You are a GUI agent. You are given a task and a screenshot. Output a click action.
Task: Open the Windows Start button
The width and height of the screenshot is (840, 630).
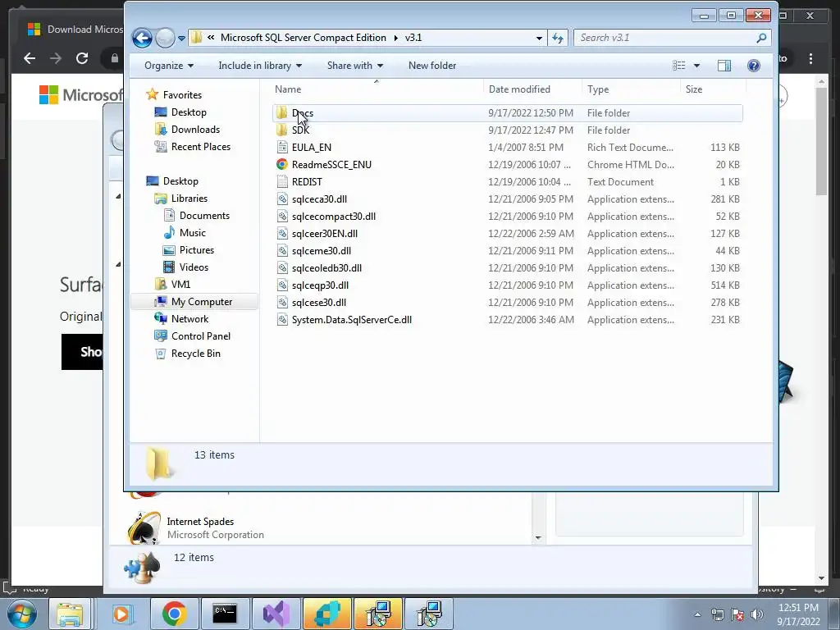(21, 614)
